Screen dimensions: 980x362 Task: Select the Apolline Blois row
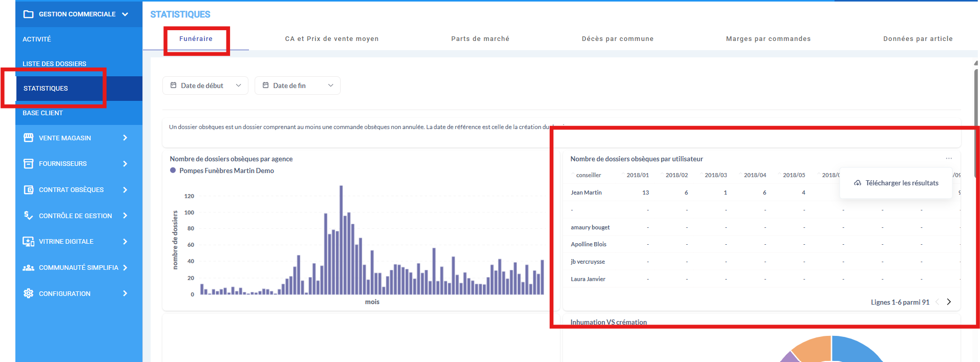coord(589,244)
